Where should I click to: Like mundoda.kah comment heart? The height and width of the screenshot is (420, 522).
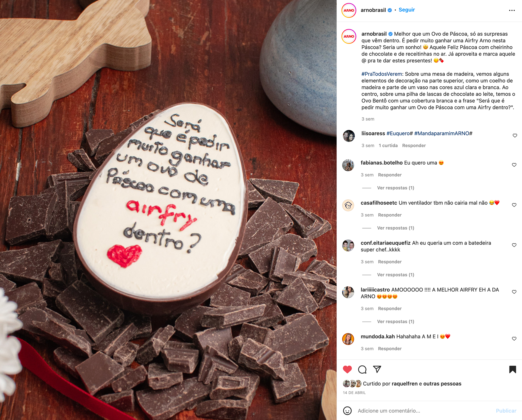click(x=514, y=338)
